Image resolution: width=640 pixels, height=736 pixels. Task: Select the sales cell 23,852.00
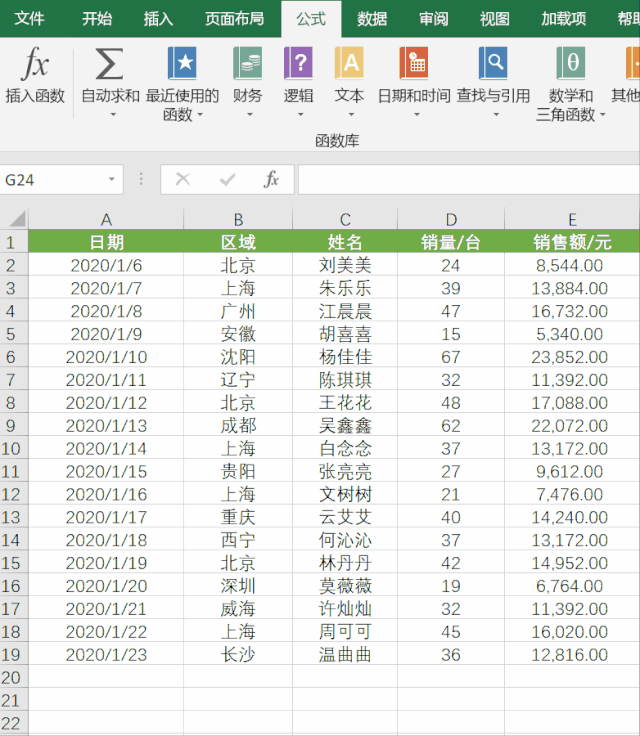pos(572,357)
